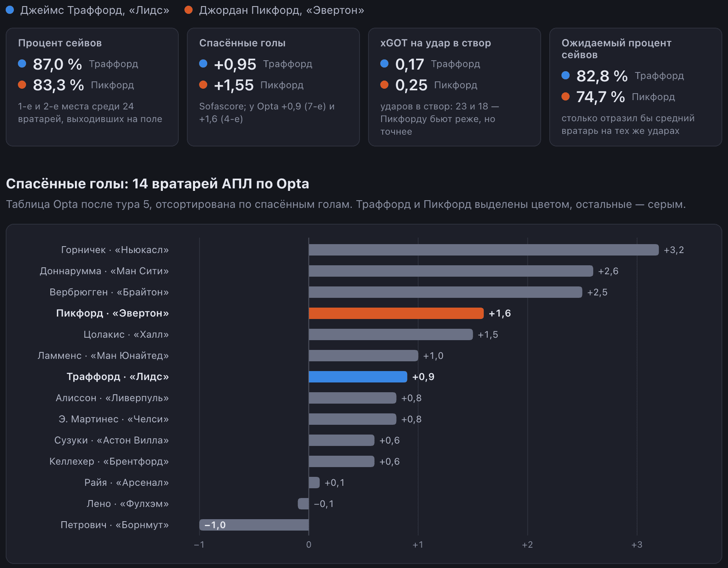
Task: Select the Процент сейвов stat card
Action: point(92,87)
